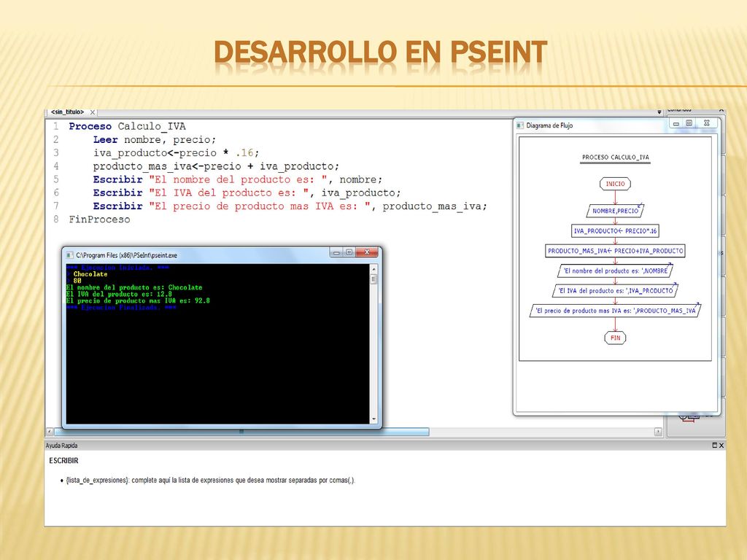This screenshot has height=560, width=747.
Task: Click the editor horizontal scrollbar thumb
Action: (241, 432)
